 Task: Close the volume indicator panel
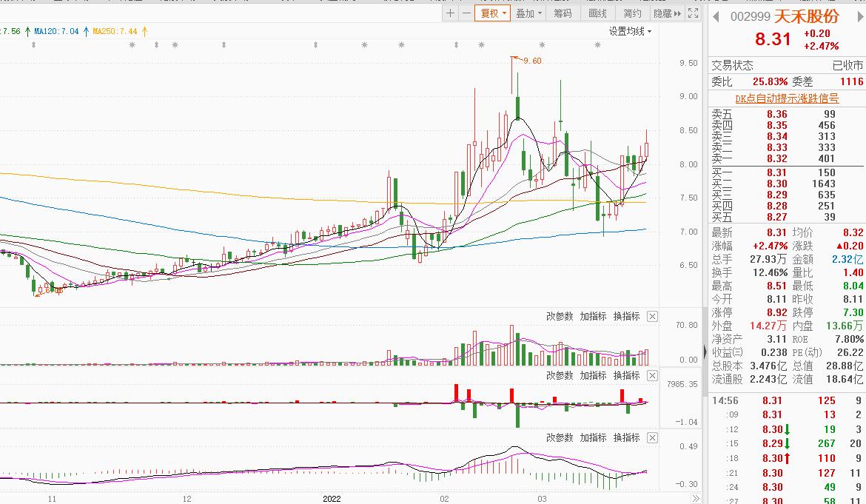pos(652,317)
